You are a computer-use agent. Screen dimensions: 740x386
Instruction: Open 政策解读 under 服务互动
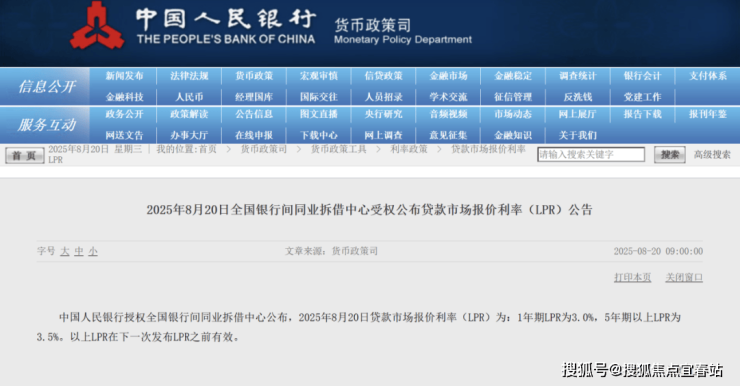[189, 114]
